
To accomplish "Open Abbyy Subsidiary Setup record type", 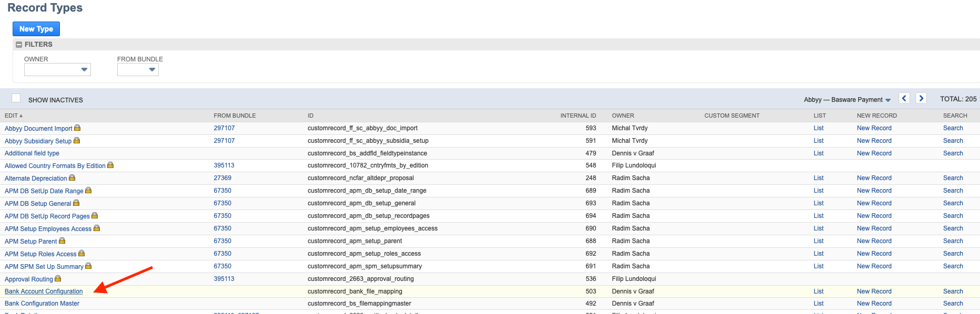I will pyautogui.click(x=38, y=141).
